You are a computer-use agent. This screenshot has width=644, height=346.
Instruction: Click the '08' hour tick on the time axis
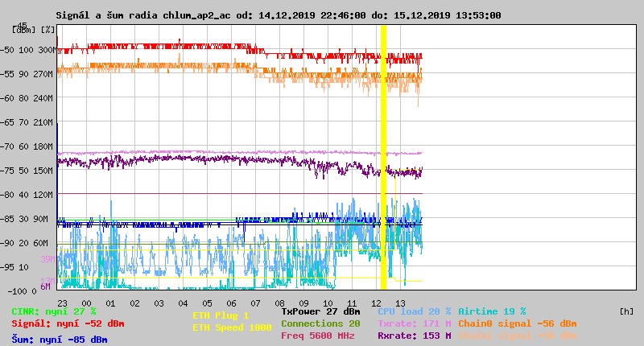click(x=279, y=303)
